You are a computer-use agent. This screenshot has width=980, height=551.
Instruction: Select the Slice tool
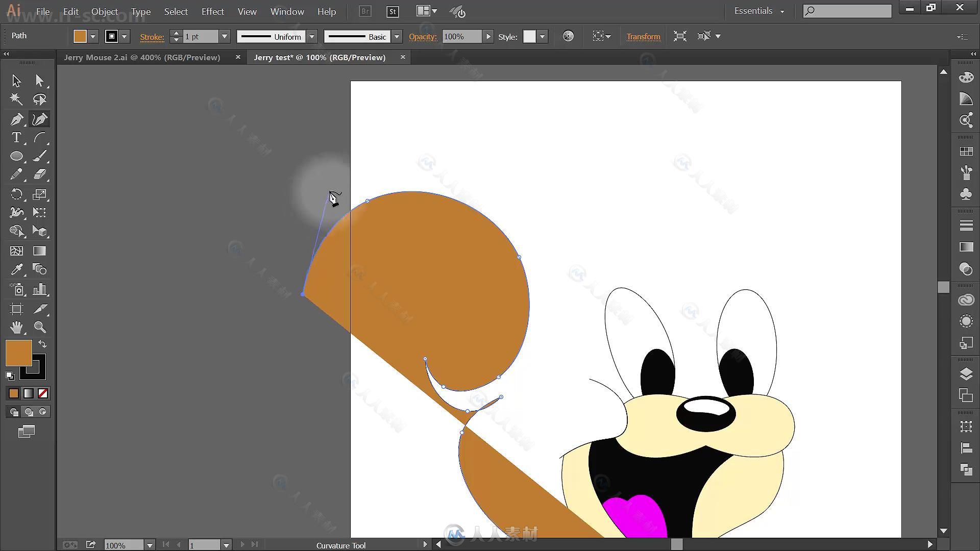pos(40,309)
